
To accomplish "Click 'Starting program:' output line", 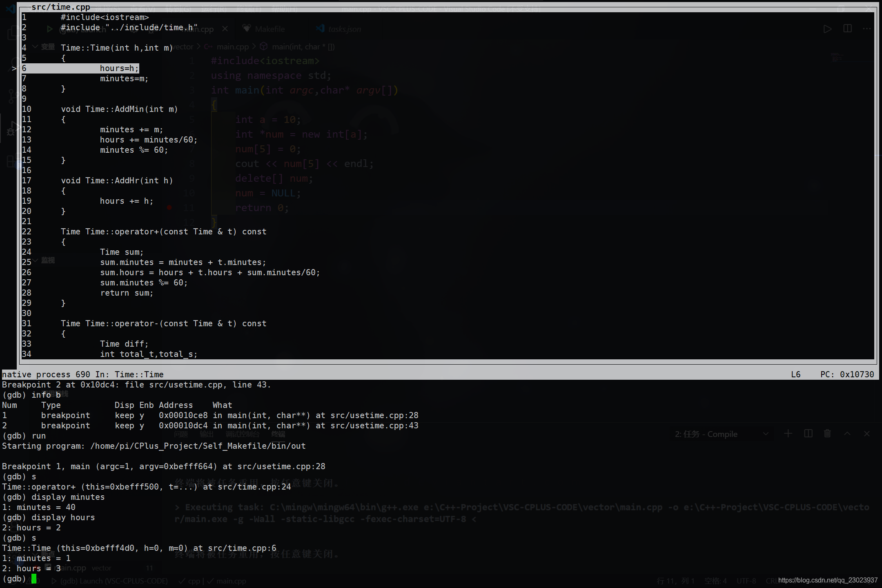I will (x=154, y=446).
